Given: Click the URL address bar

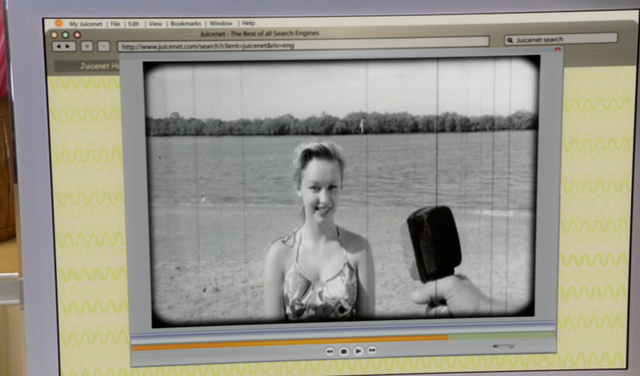Looking at the screenshot, I should pos(303,45).
